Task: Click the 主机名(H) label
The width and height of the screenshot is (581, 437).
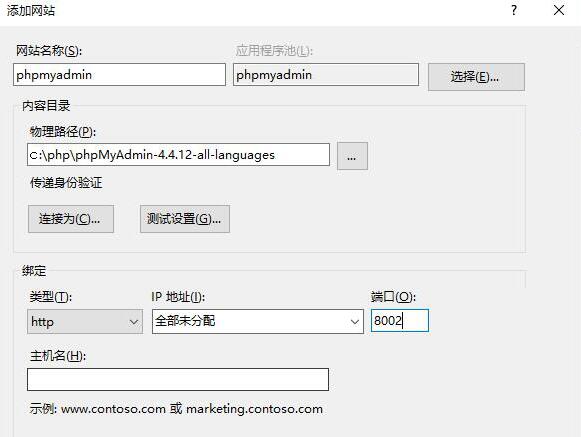Action: [58, 356]
